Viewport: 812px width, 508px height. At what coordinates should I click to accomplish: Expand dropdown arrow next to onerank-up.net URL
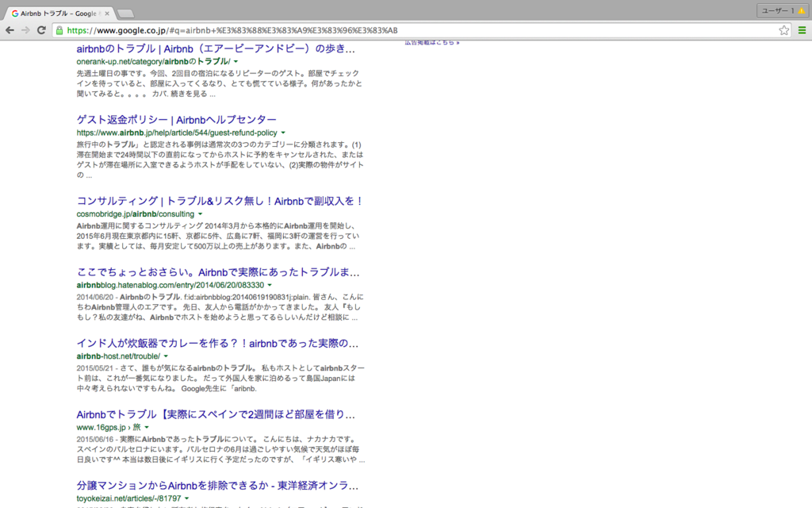(x=236, y=62)
